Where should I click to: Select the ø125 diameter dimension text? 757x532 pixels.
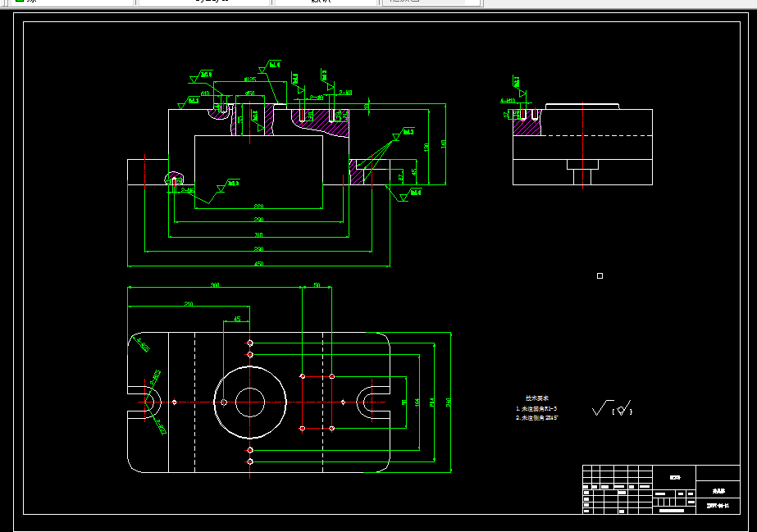pyautogui.click(x=250, y=79)
